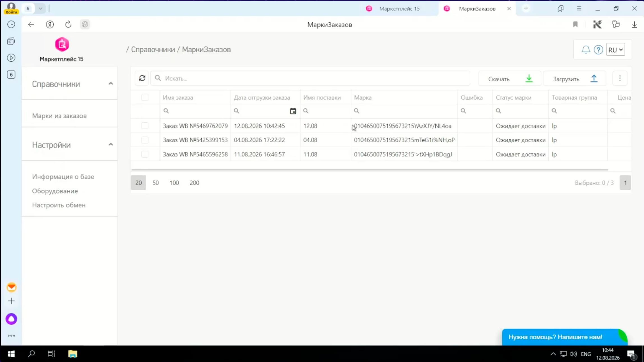This screenshot has width=644, height=362.
Task: Click the Статус марки filter field
Action: point(521,111)
